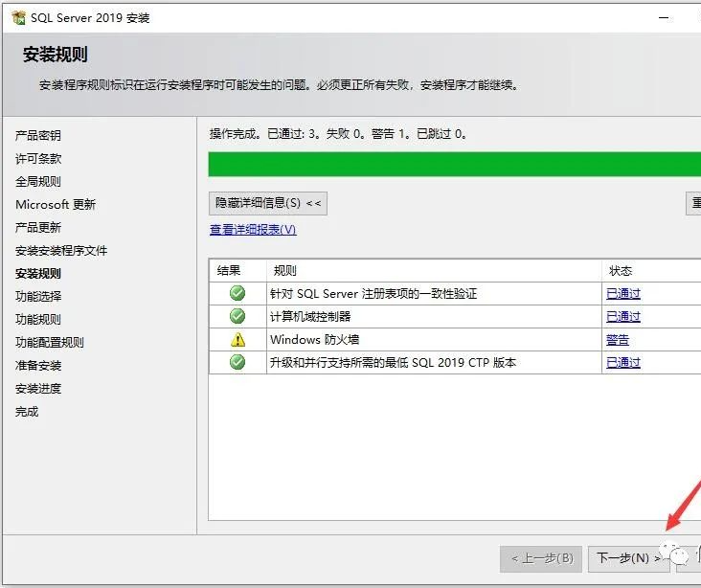Select the 安装进度 step in the sidebar

[x=38, y=389]
